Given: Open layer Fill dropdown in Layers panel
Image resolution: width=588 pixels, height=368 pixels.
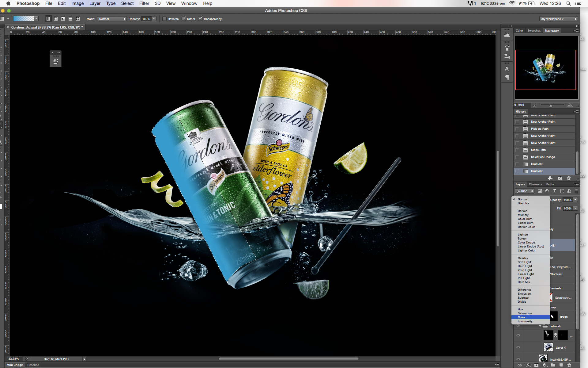Looking at the screenshot, I should click(x=575, y=209).
